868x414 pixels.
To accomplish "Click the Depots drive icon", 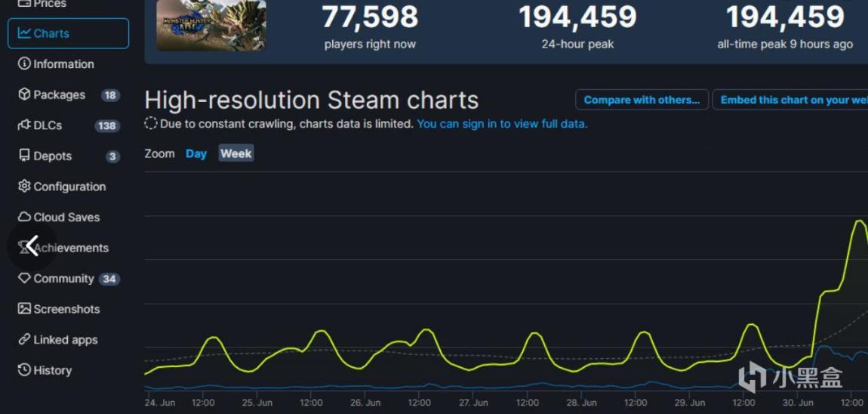I will click(x=24, y=156).
